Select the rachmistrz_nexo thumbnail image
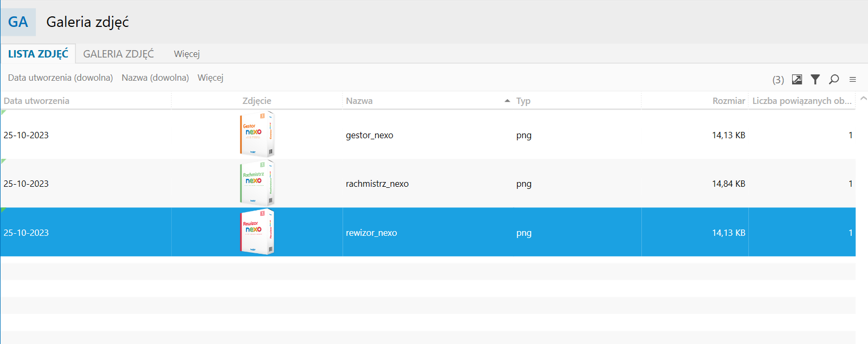The width and height of the screenshot is (868, 344). 257,183
